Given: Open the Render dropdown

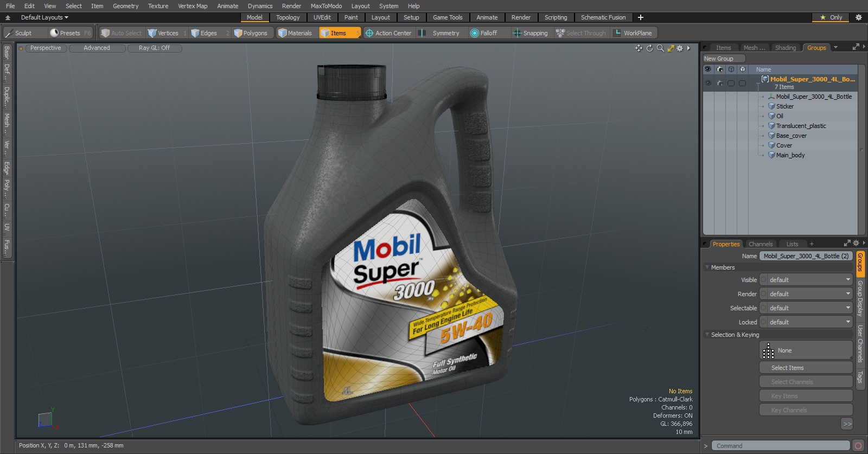Looking at the screenshot, I should click(806, 294).
